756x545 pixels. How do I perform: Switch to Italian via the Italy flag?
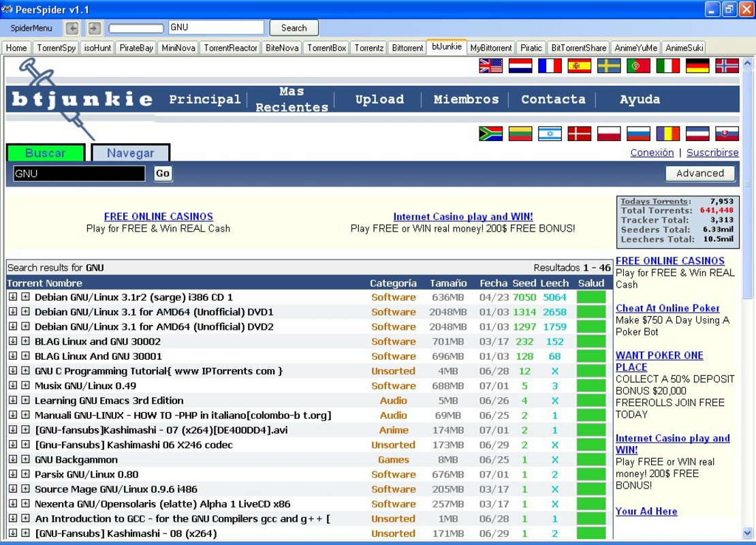click(x=667, y=65)
